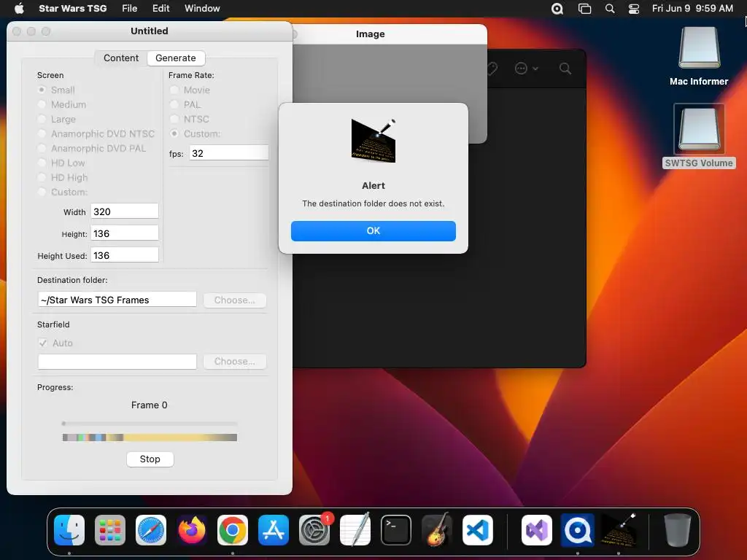Select the Custom frame rate option
The width and height of the screenshot is (747, 560).
coord(174,134)
